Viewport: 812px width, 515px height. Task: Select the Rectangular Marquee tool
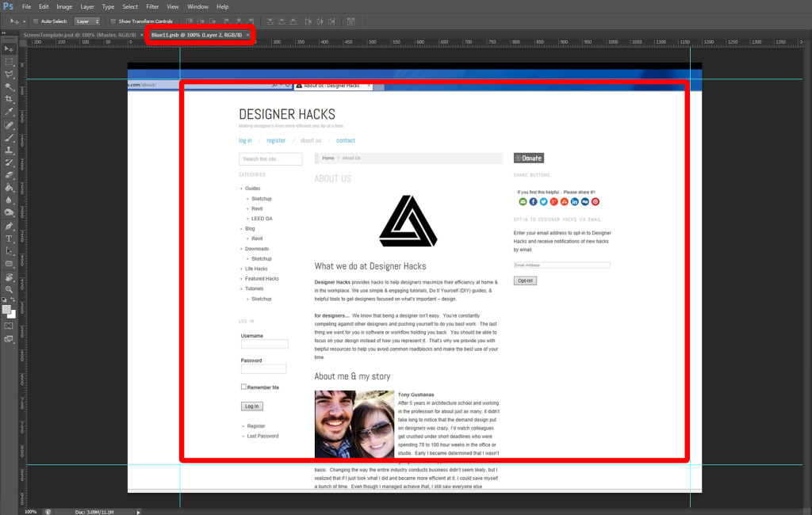tap(9, 62)
